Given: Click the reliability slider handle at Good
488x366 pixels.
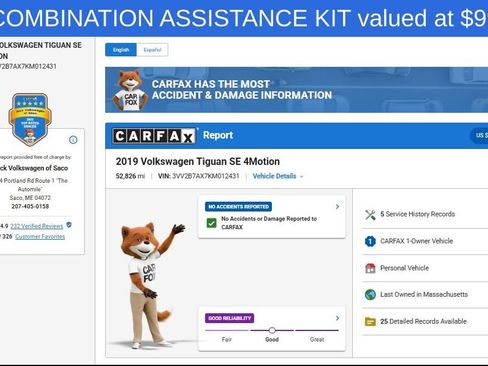Looking at the screenshot, I should (x=272, y=330).
